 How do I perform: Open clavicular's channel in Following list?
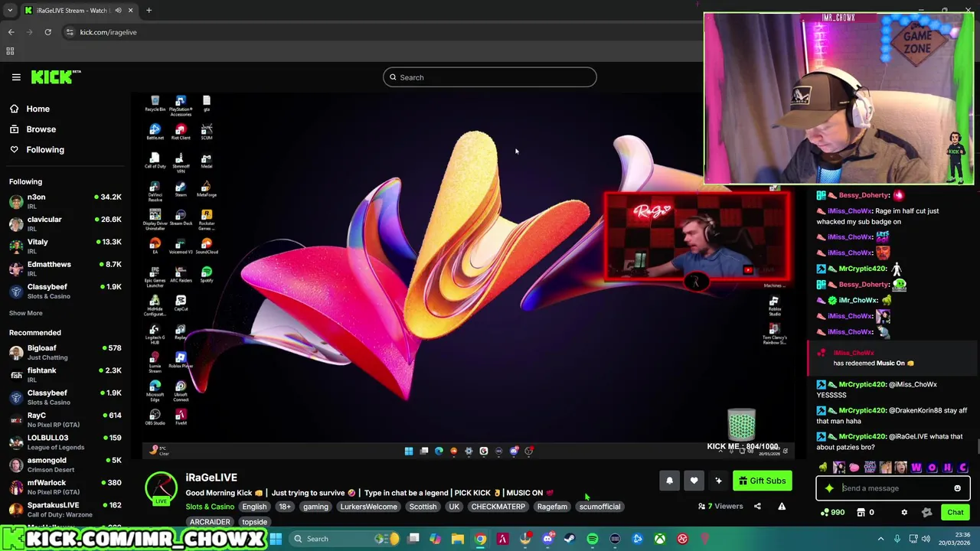(x=65, y=223)
